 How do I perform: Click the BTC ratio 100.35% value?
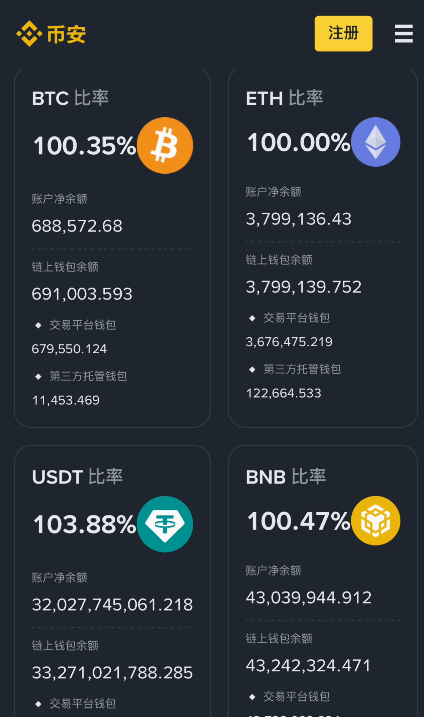tap(85, 146)
